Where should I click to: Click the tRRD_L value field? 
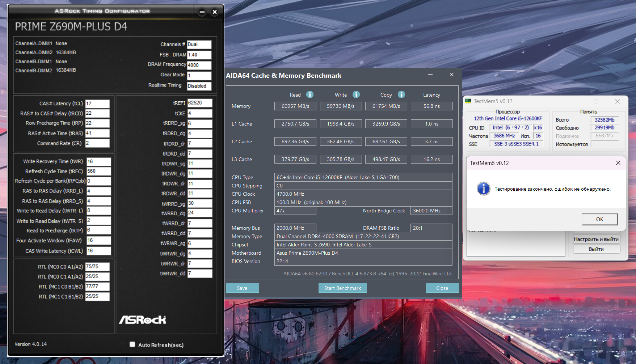point(99,191)
